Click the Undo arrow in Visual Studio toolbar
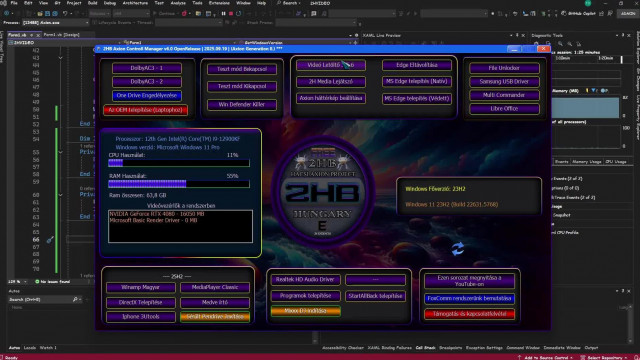This screenshot has width=640, height=360. (65, 13)
